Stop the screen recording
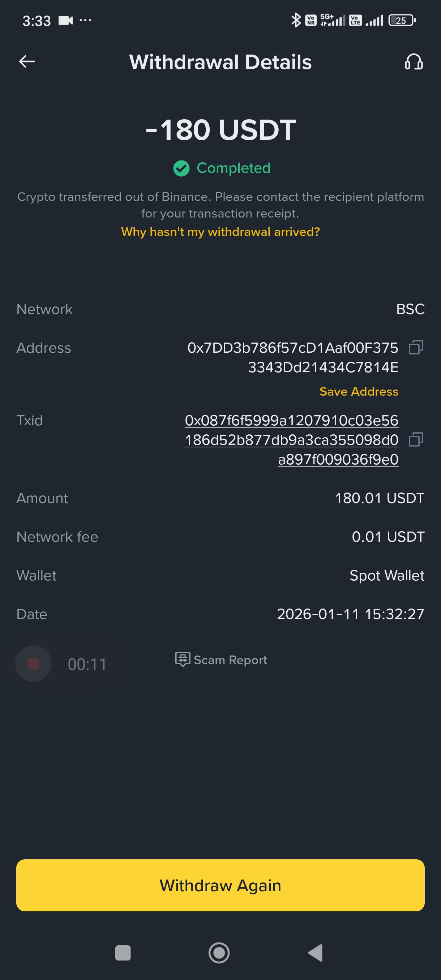 point(34,663)
